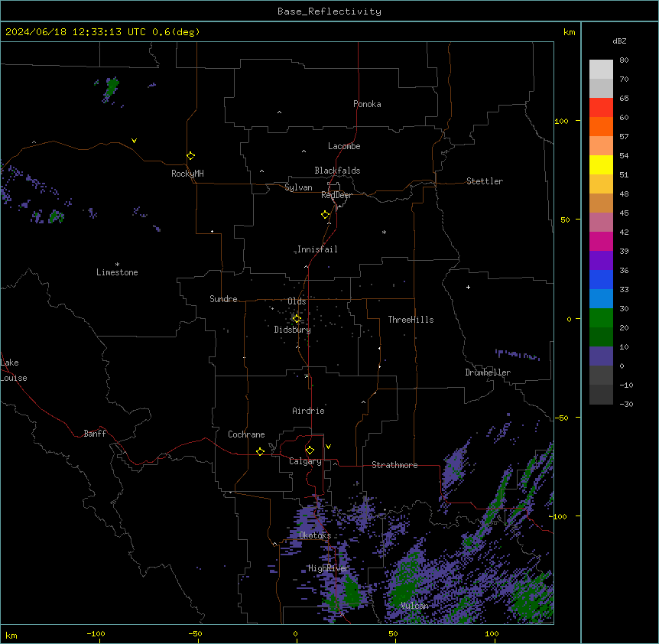The height and width of the screenshot is (644, 659).
Task: Click the Banff map label
Action: pyautogui.click(x=95, y=434)
